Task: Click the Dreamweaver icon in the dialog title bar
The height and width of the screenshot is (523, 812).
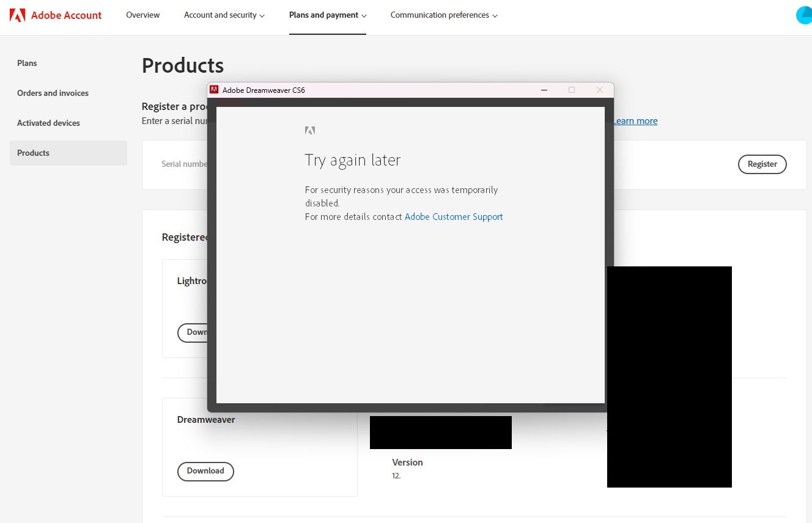Action: click(214, 89)
